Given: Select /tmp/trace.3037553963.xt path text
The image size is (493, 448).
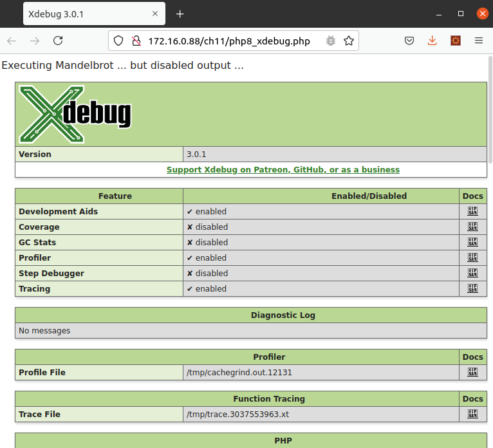Looking at the screenshot, I should pyautogui.click(x=237, y=414).
